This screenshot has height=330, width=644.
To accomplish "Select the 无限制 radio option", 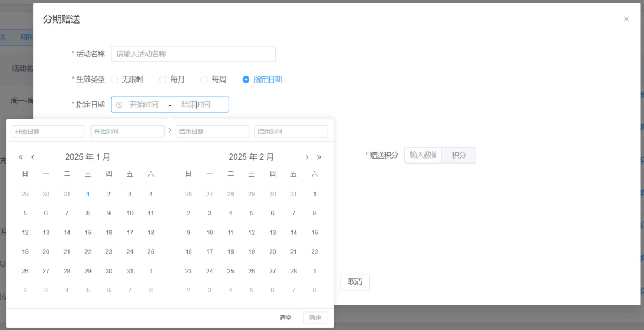I will coord(127,79).
